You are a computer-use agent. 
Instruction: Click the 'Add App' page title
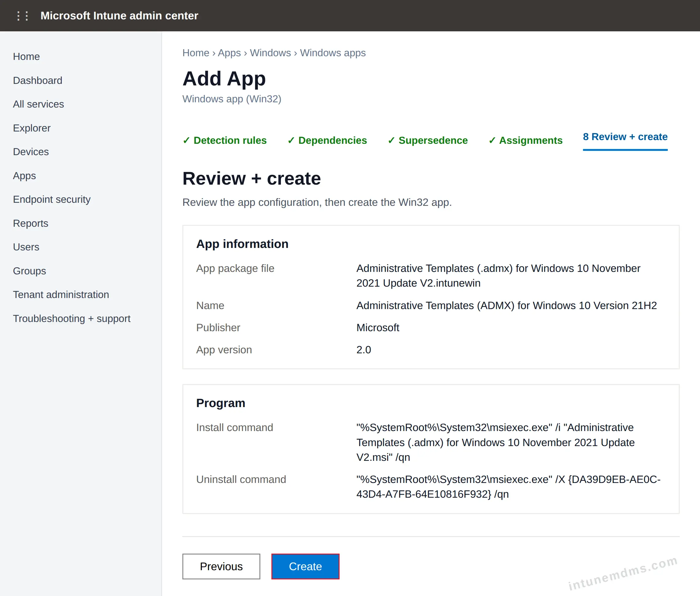pos(224,79)
